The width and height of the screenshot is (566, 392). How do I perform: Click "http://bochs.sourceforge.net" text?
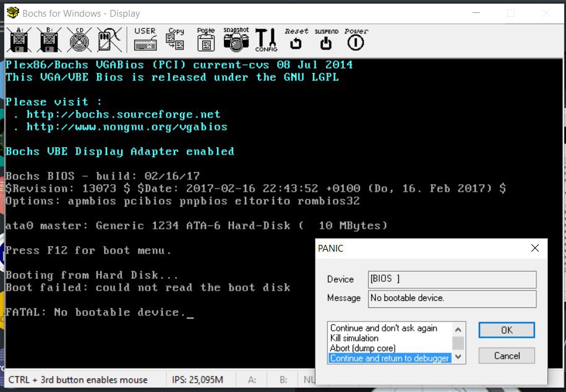(x=123, y=114)
